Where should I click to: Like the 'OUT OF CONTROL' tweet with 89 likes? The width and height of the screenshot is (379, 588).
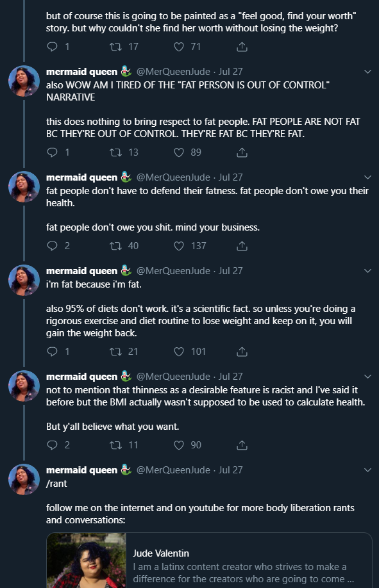[x=179, y=152]
